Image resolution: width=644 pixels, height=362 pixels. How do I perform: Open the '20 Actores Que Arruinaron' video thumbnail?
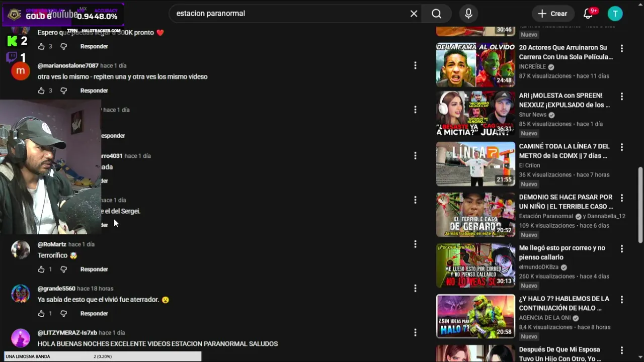[475, 65]
